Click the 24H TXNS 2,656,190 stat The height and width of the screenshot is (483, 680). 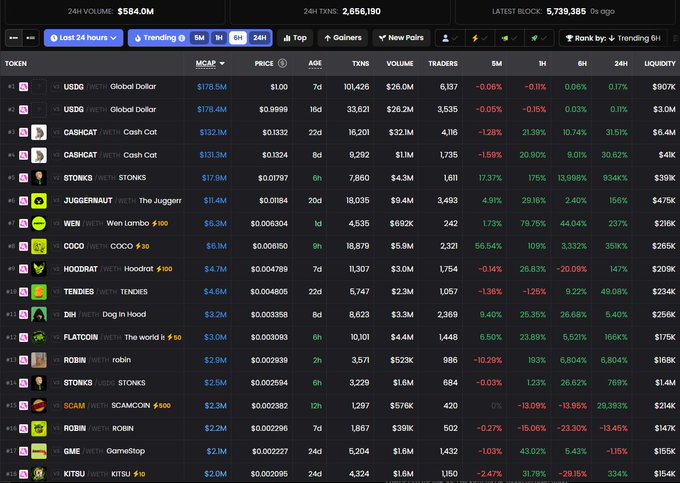click(x=342, y=11)
